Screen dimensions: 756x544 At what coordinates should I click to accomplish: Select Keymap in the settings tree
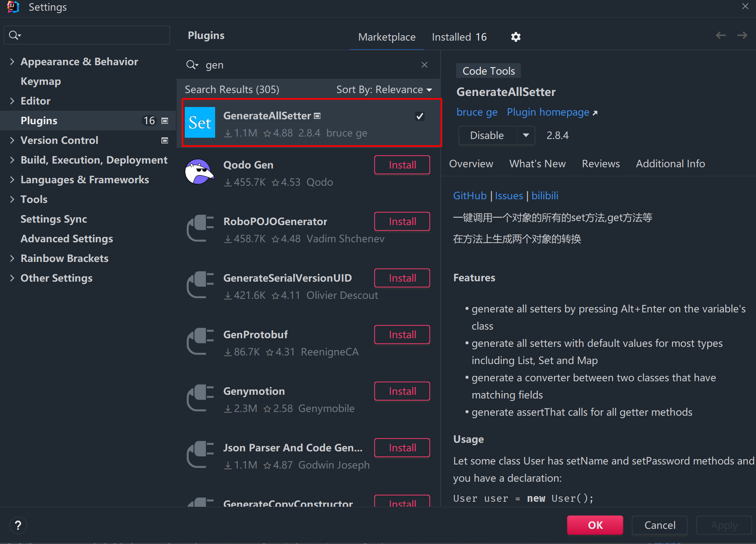tap(41, 81)
